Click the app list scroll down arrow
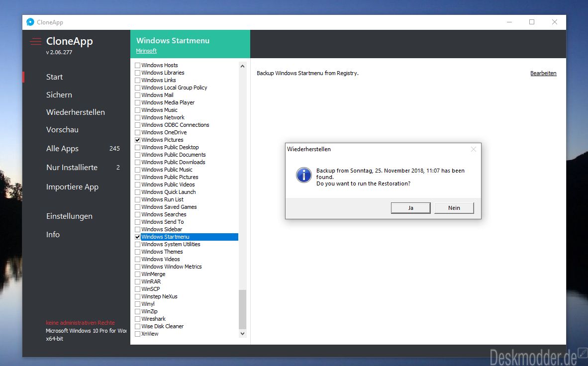 242,333
